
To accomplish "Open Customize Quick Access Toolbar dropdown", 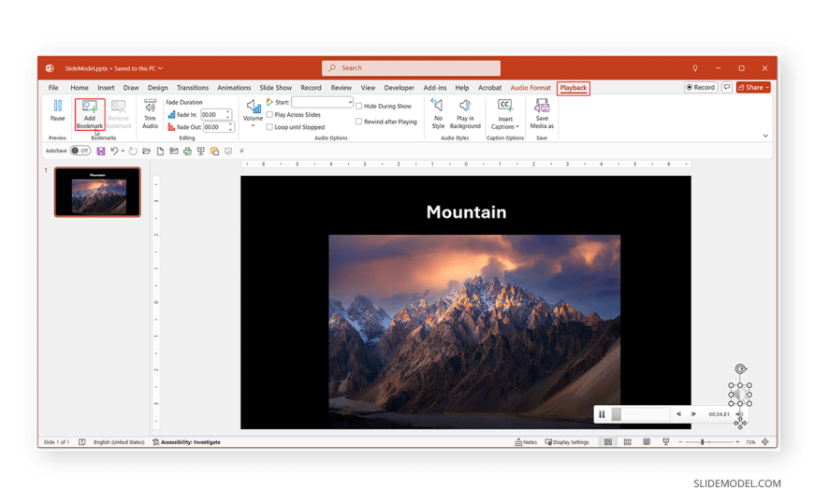I will pyautogui.click(x=241, y=151).
